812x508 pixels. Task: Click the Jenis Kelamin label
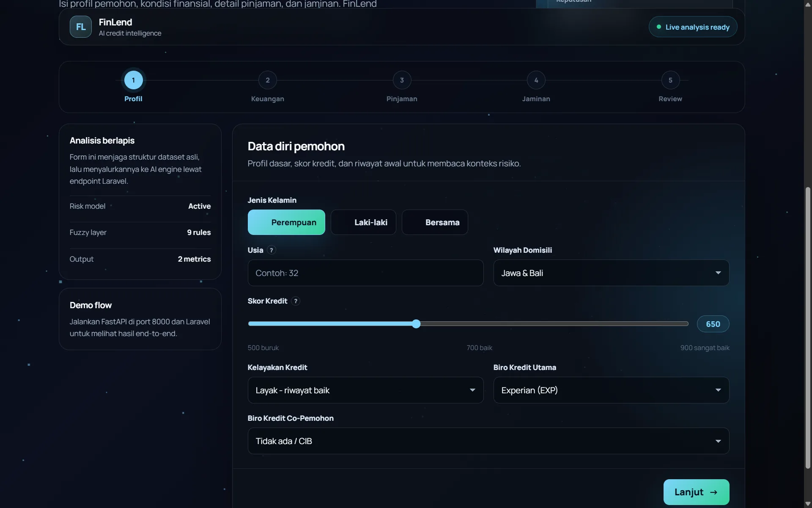(x=272, y=200)
